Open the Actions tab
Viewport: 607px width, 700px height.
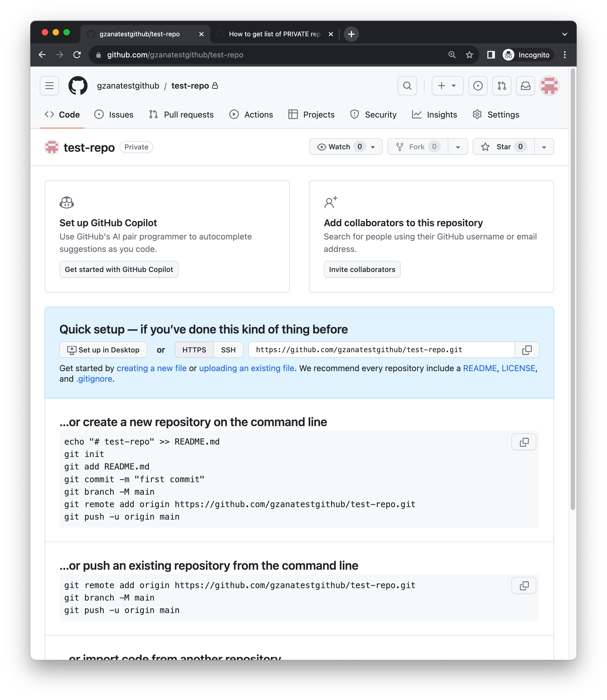pos(251,115)
